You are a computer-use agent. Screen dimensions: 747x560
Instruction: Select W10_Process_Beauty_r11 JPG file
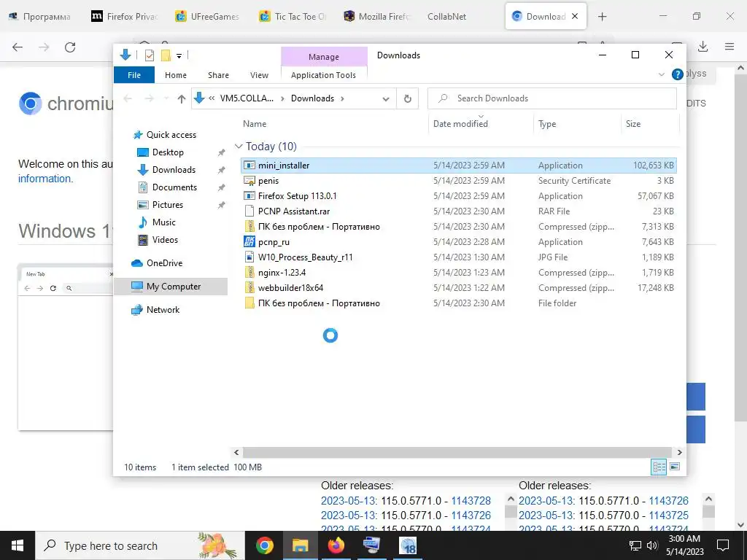458,257
